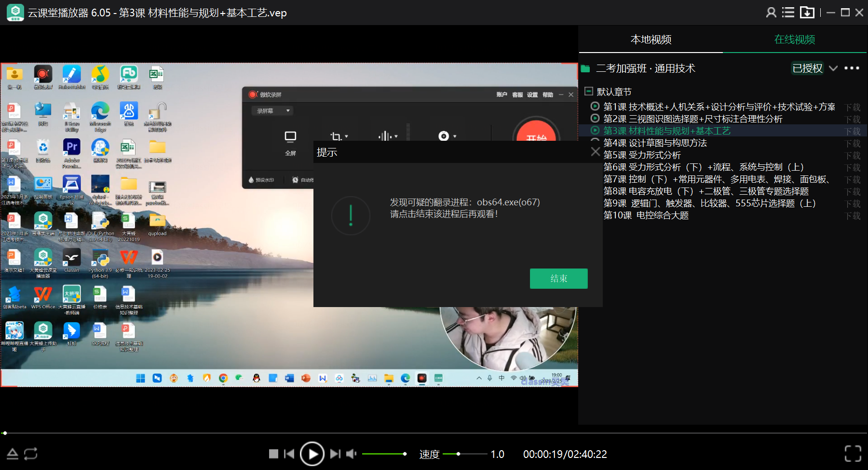Click the 二考加强班 · 通用技术 folder name

[646, 68]
